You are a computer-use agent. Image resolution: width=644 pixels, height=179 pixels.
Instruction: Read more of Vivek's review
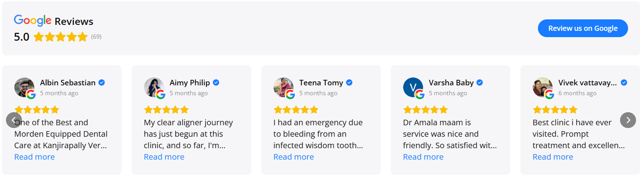[x=553, y=157]
